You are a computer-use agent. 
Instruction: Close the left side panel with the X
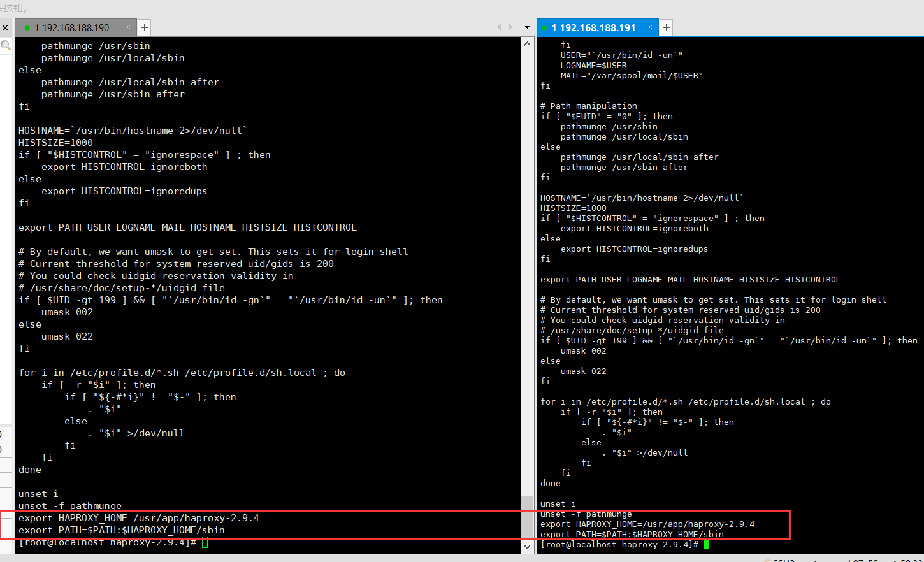pyautogui.click(x=5, y=27)
